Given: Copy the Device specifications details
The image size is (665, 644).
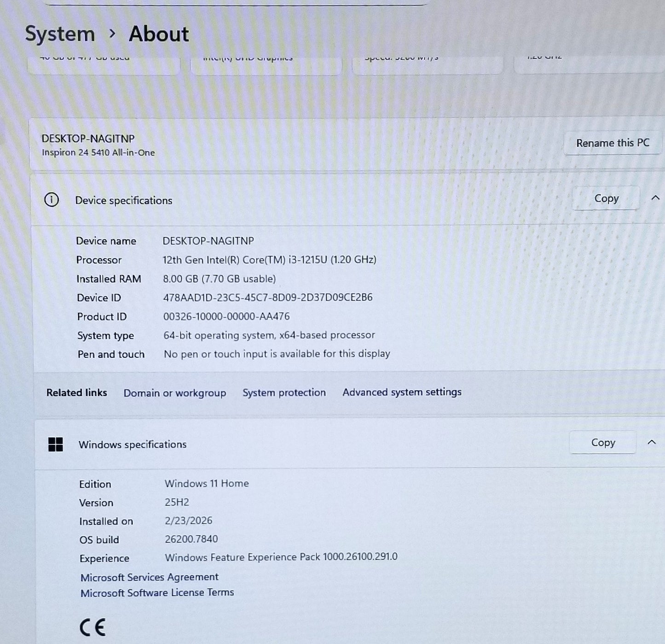Looking at the screenshot, I should coord(606,198).
